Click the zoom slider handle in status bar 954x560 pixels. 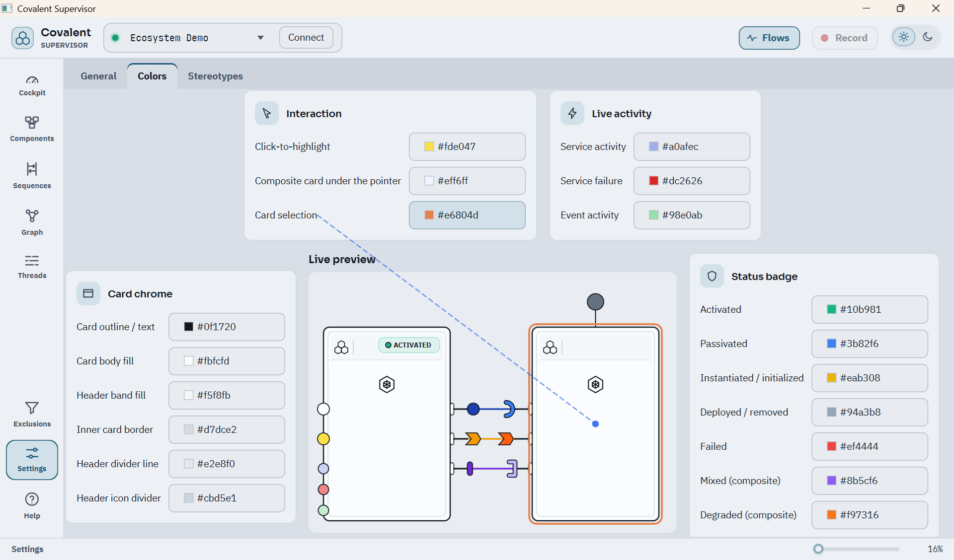pos(818,549)
